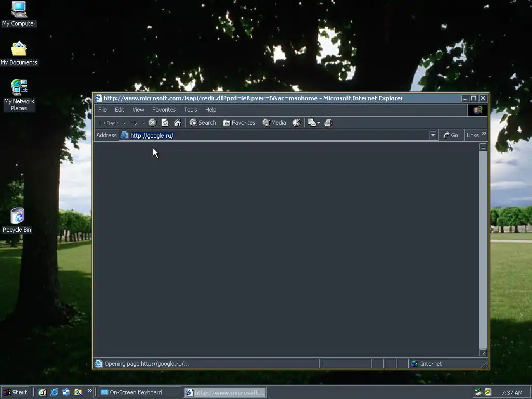This screenshot has height=399, width=532.
Task: Open the Edit menu
Action: click(119, 110)
